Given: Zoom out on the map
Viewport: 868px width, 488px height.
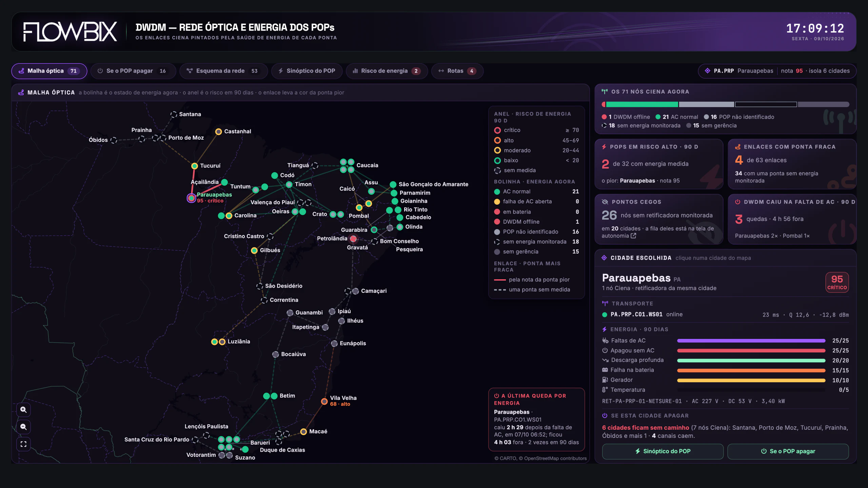Looking at the screenshot, I should 23,427.
